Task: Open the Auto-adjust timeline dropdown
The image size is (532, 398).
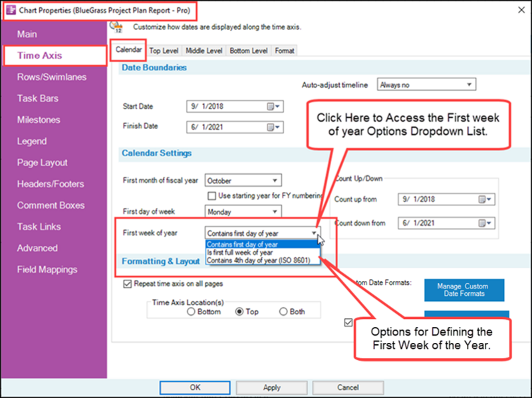Action: (x=426, y=85)
